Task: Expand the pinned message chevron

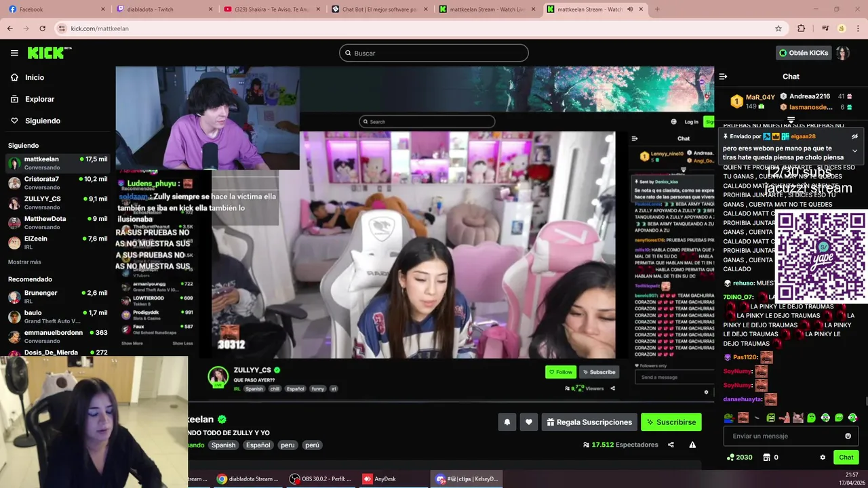Action: (x=854, y=150)
